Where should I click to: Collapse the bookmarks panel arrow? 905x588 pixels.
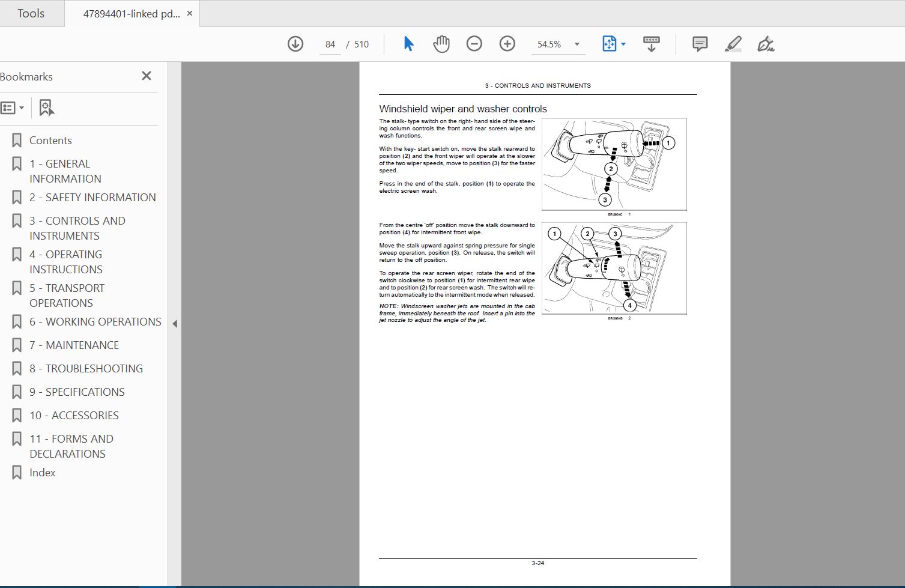pos(175,324)
